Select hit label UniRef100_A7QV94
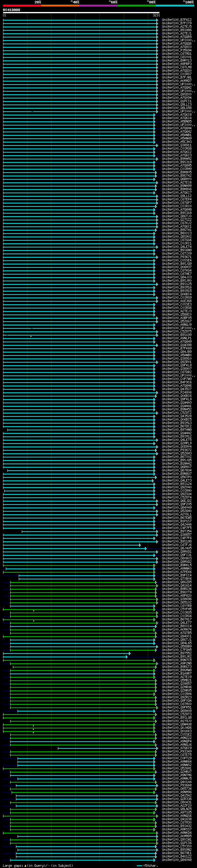 coord(177,98)
